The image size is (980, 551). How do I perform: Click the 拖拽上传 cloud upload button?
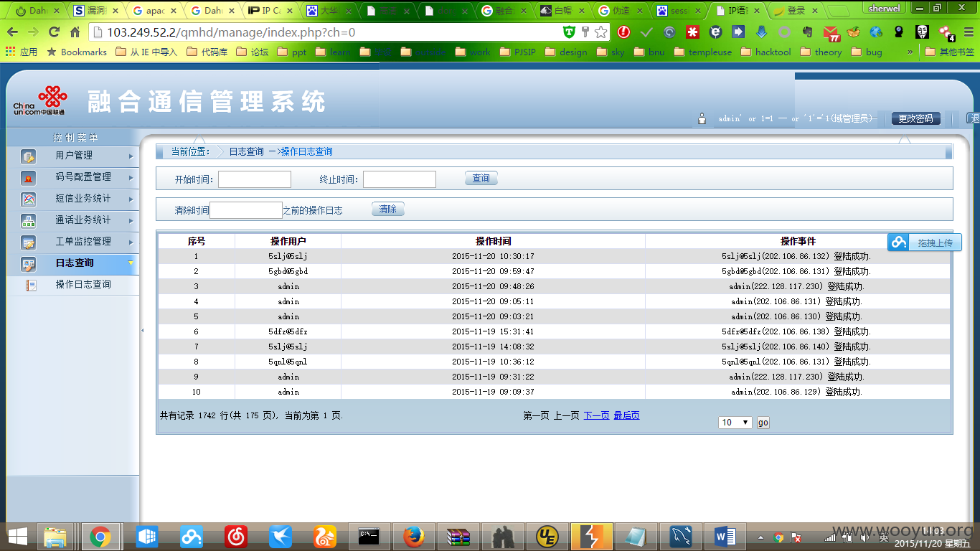(x=924, y=242)
